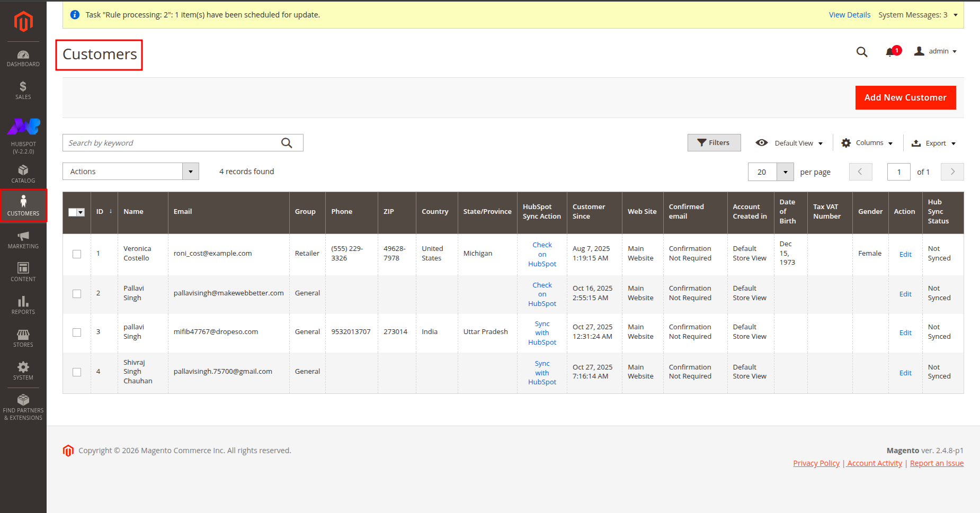Select checkbox for customer ID 3

coord(77,332)
